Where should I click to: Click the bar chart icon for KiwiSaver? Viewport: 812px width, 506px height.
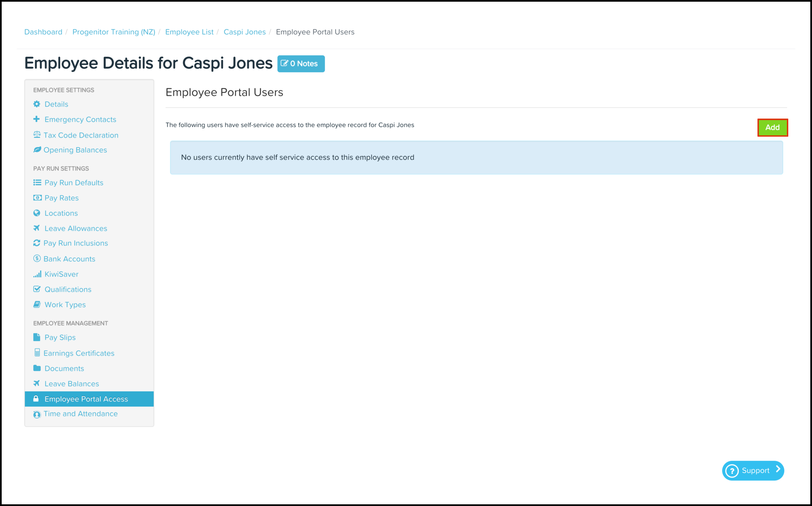coord(37,274)
